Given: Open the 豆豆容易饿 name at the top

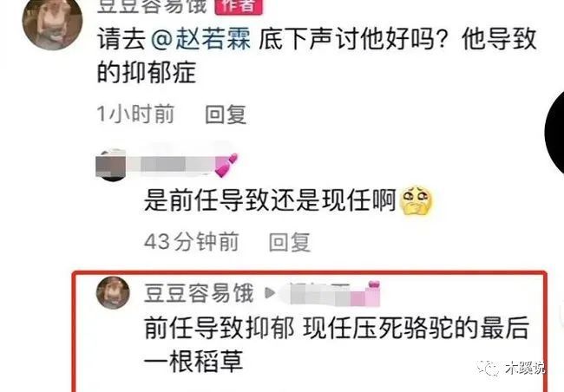Looking at the screenshot, I should pyautogui.click(x=152, y=6).
